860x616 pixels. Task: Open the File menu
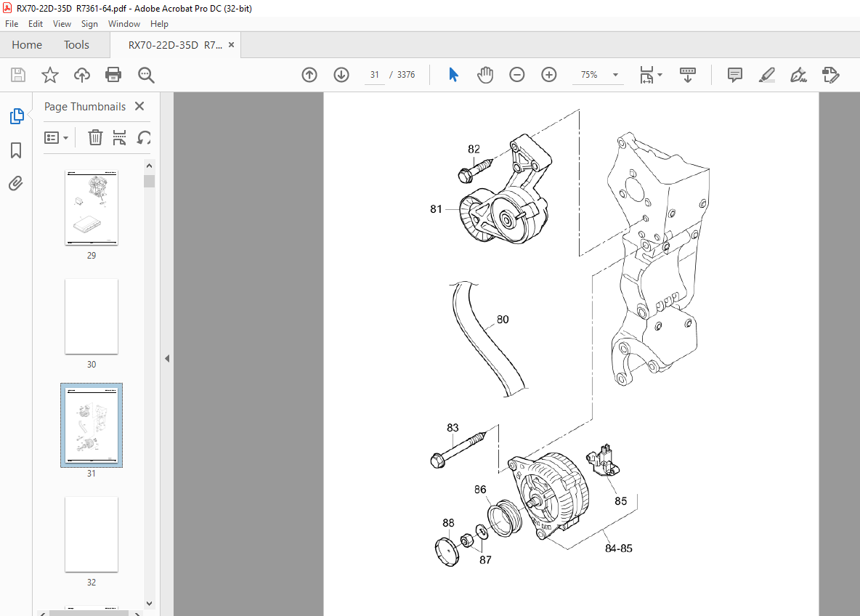[12, 23]
